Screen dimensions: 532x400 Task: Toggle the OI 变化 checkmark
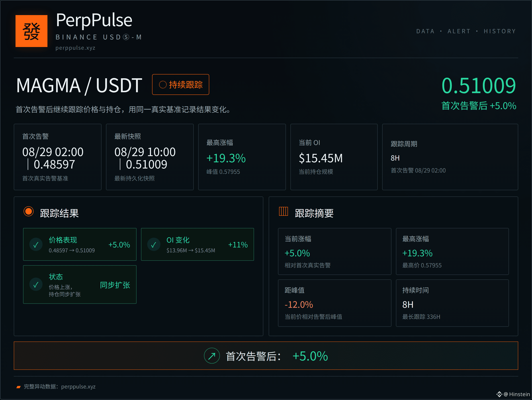(x=154, y=245)
